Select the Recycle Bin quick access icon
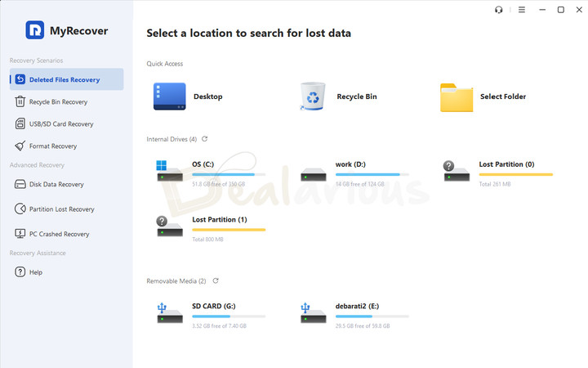Viewport: 588px width, 368px height. point(312,96)
